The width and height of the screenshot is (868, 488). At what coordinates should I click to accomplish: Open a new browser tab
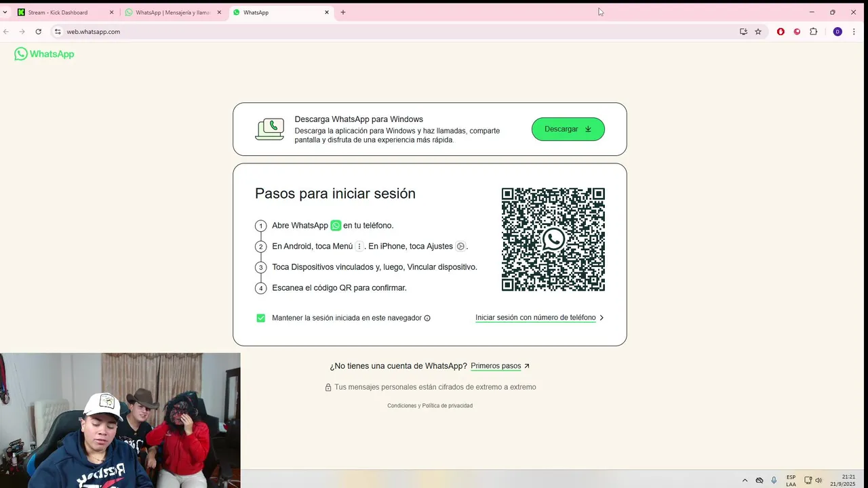click(x=342, y=12)
